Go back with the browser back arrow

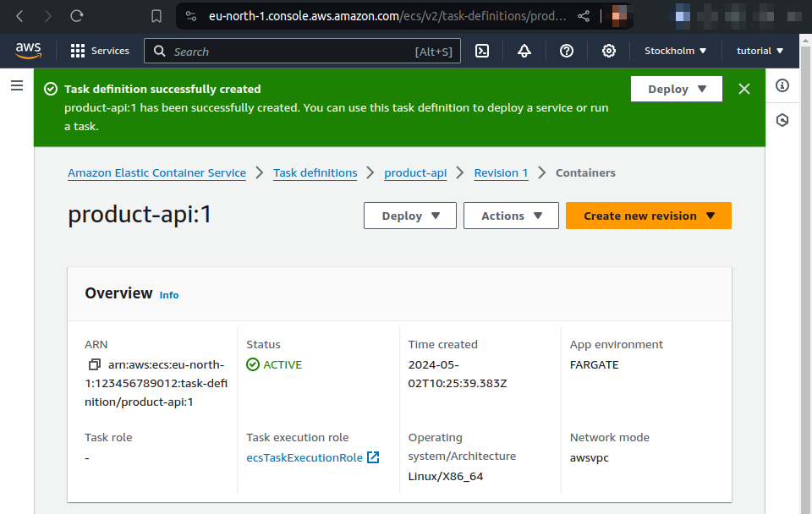tap(19, 16)
